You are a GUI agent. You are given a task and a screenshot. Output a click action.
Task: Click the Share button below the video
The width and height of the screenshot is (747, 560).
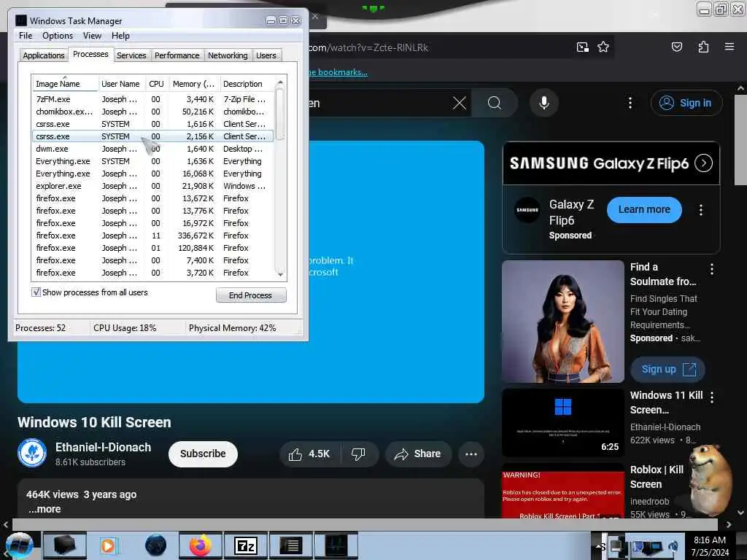(417, 454)
